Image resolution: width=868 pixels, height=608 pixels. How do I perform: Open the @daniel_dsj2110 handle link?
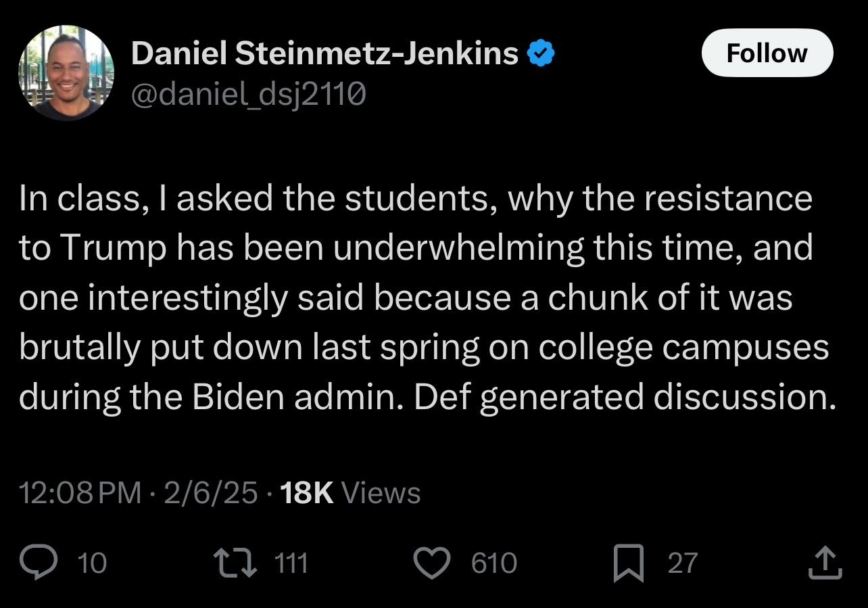point(248,97)
